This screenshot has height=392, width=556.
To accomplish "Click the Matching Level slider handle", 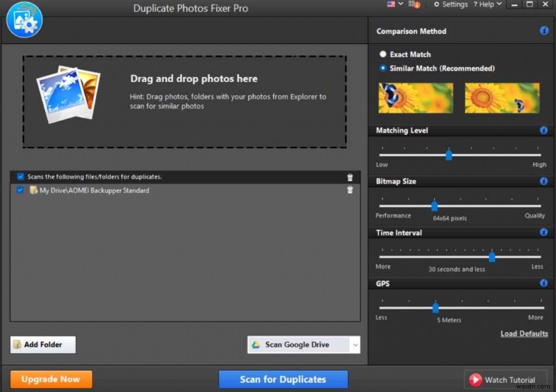I will tap(448, 155).
